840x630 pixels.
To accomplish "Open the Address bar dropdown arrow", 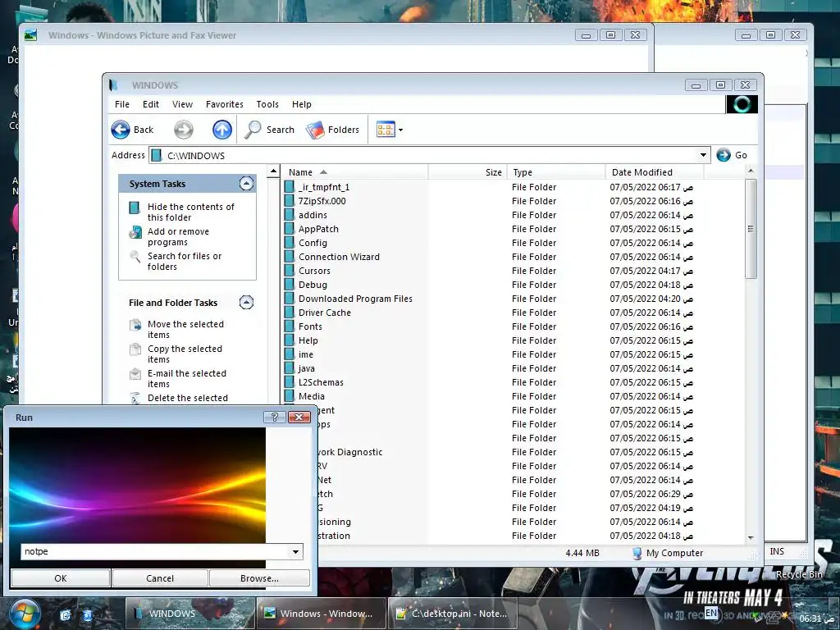I will [703, 155].
